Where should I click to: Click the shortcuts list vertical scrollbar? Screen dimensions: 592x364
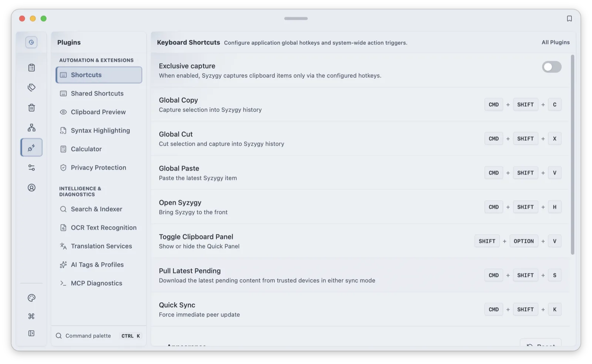point(572,154)
